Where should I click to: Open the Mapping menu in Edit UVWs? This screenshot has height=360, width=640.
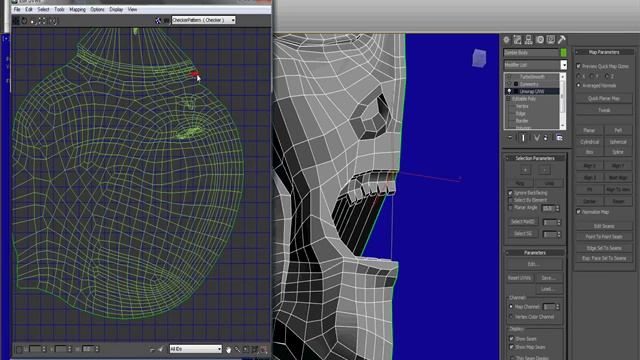click(x=78, y=9)
